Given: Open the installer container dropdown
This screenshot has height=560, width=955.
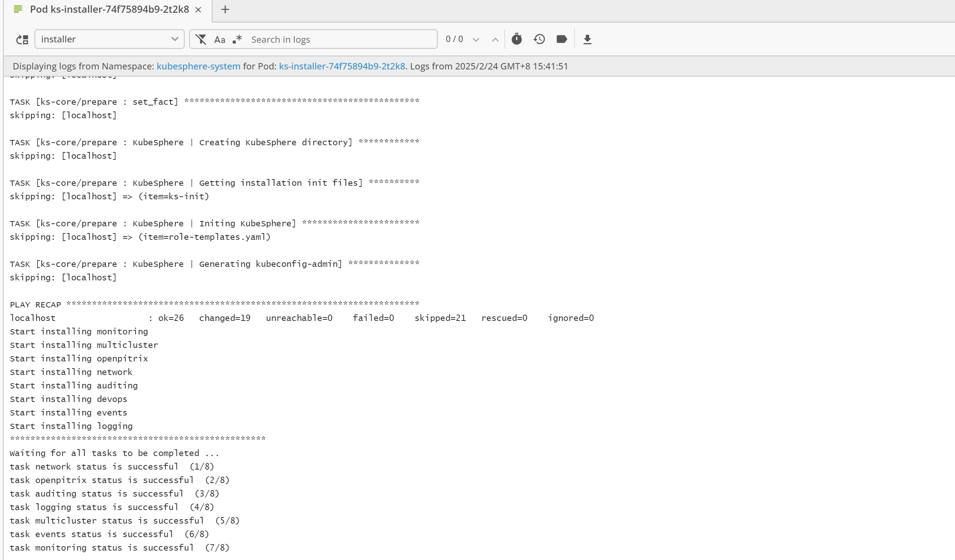Looking at the screenshot, I should (110, 39).
